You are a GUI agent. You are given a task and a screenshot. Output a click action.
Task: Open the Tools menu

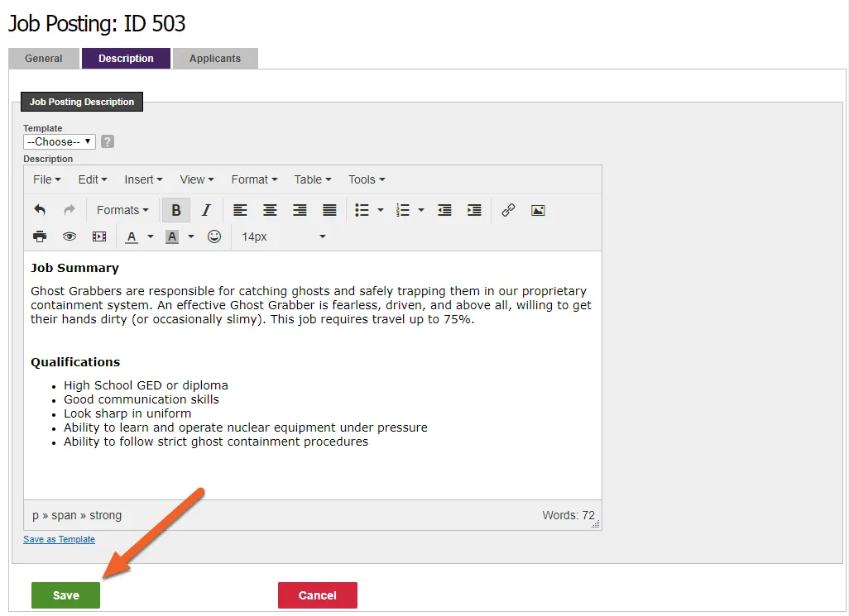pos(367,179)
